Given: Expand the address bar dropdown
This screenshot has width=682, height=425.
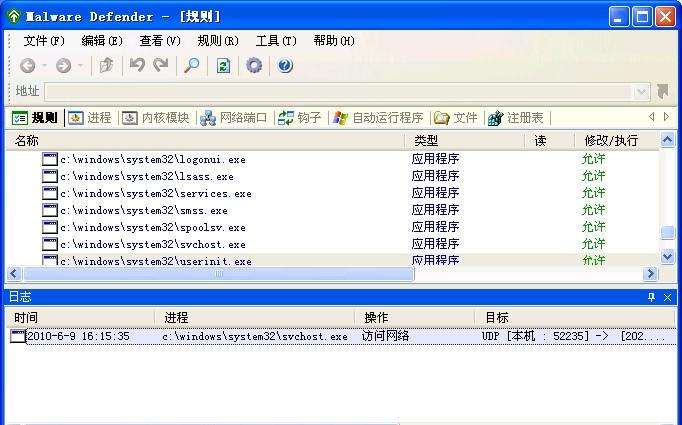Looking at the screenshot, I should (641, 92).
